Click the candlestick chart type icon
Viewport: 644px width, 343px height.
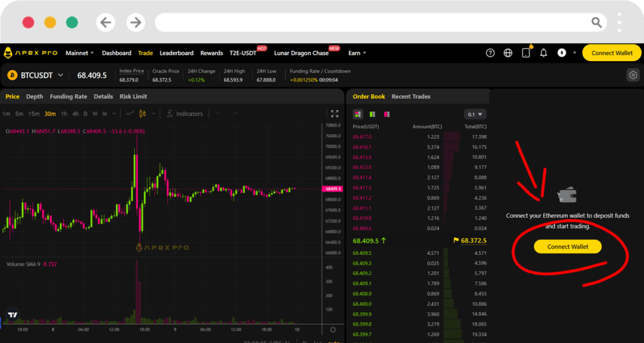tap(143, 114)
